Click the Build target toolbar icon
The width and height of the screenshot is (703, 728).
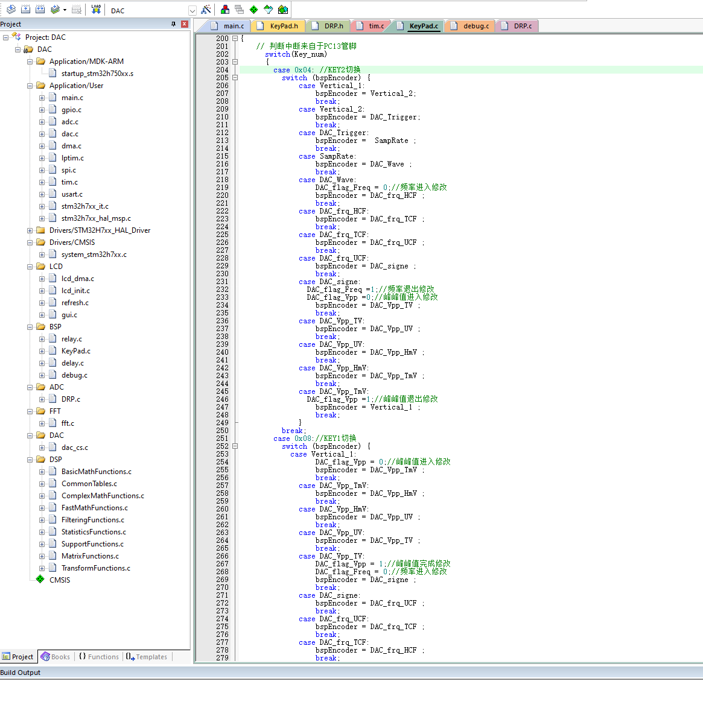tap(25, 10)
